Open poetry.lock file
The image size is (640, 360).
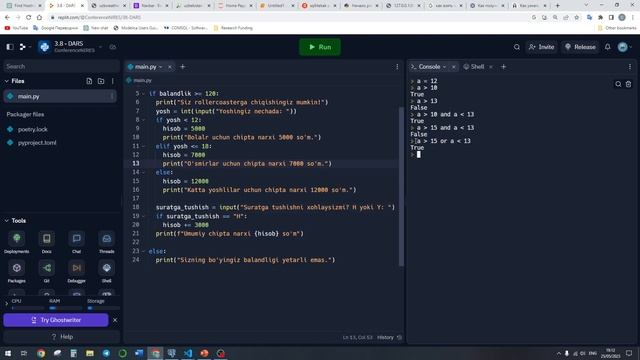point(33,129)
